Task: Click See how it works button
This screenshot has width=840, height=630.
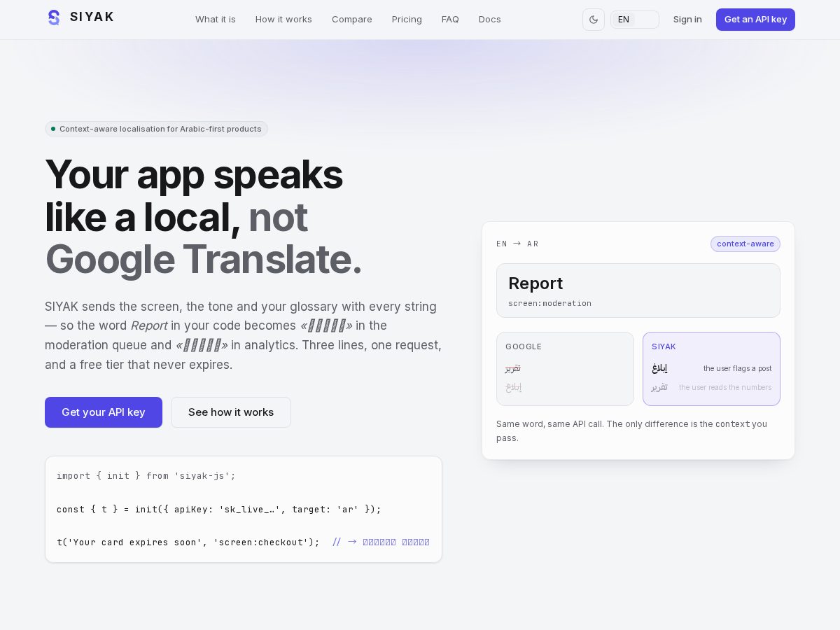Action: coord(231,412)
